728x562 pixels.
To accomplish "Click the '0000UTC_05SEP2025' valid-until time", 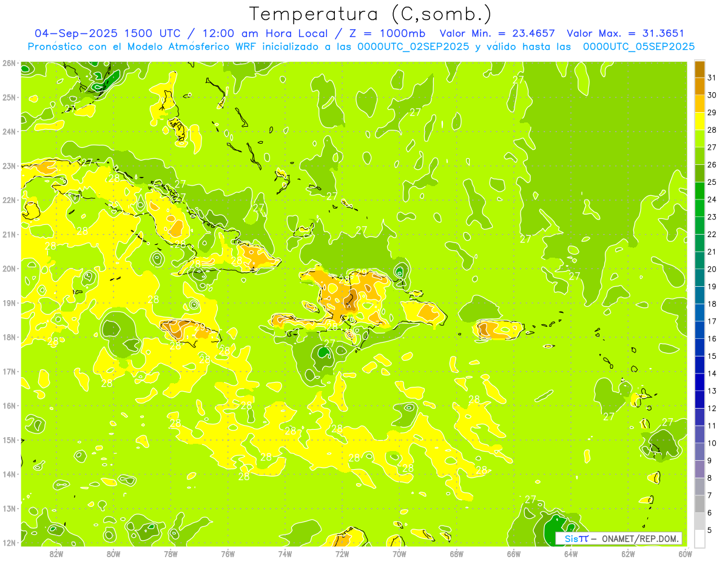I will [639, 47].
